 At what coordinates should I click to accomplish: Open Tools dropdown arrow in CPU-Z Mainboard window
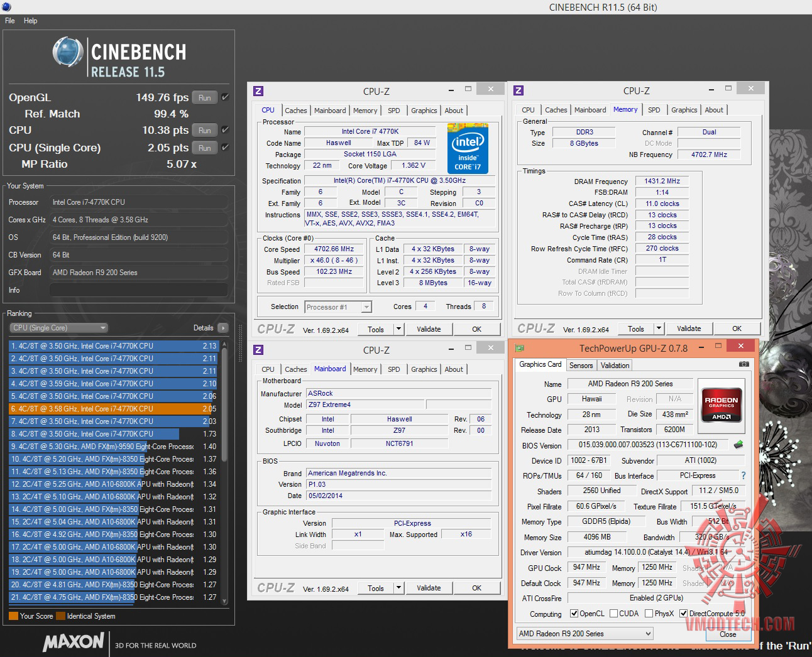click(398, 588)
